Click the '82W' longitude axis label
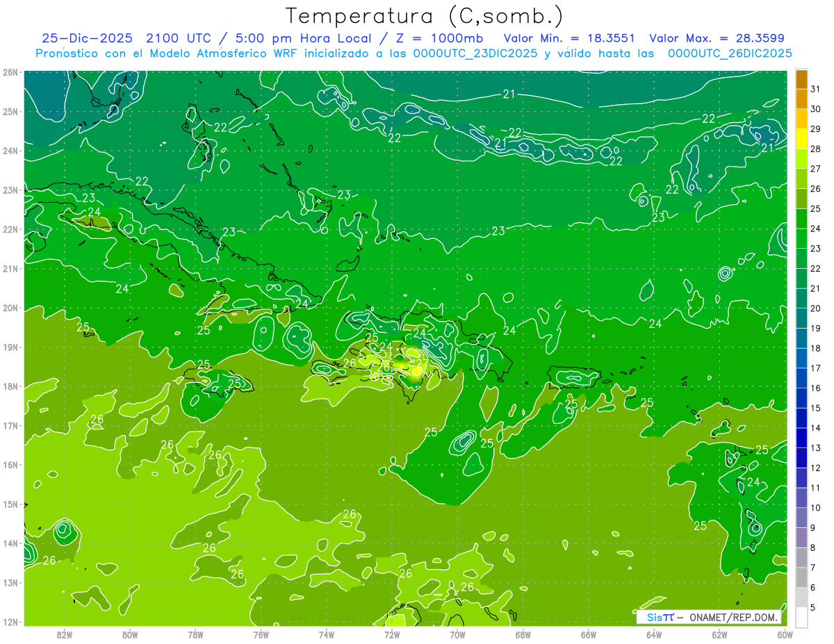 coord(65,634)
